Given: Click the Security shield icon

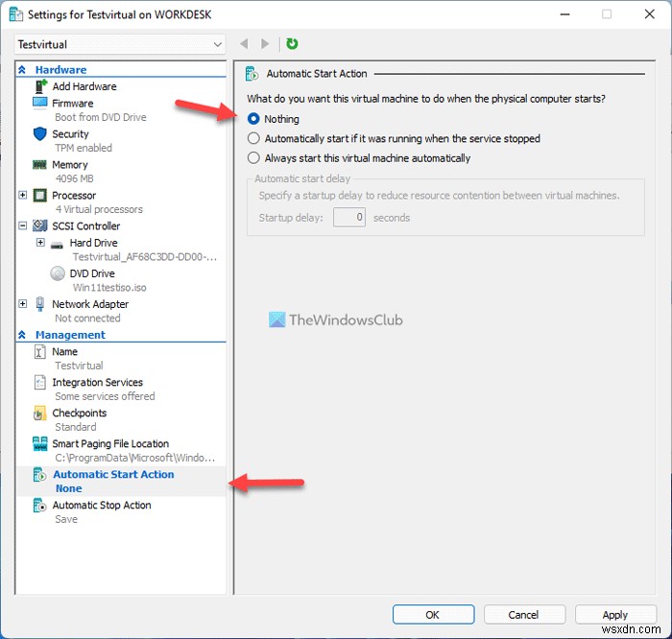Looking at the screenshot, I should click(x=40, y=133).
